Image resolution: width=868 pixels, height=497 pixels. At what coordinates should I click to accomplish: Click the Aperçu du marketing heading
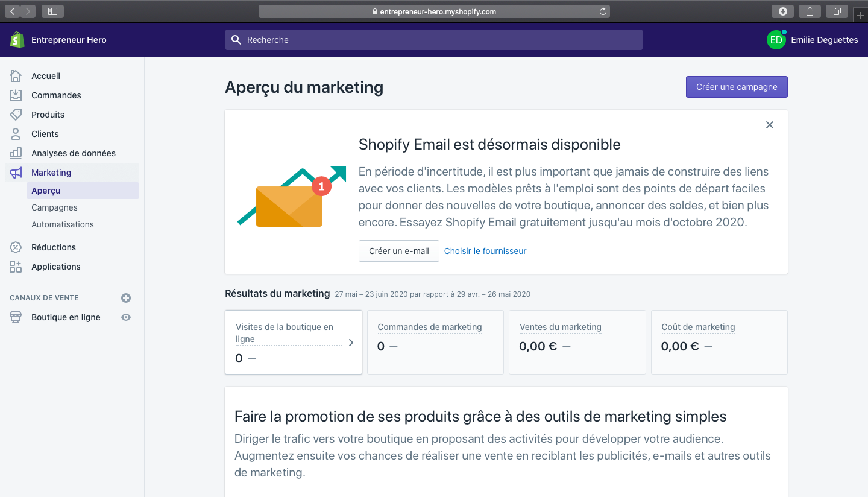(304, 87)
